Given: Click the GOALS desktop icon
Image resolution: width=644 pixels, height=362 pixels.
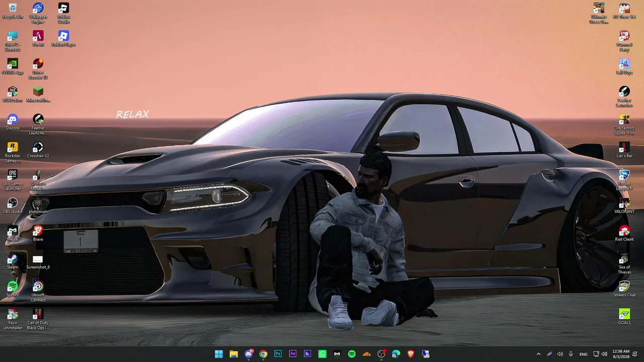Looking at the screenshot, I should coord(624,316).
